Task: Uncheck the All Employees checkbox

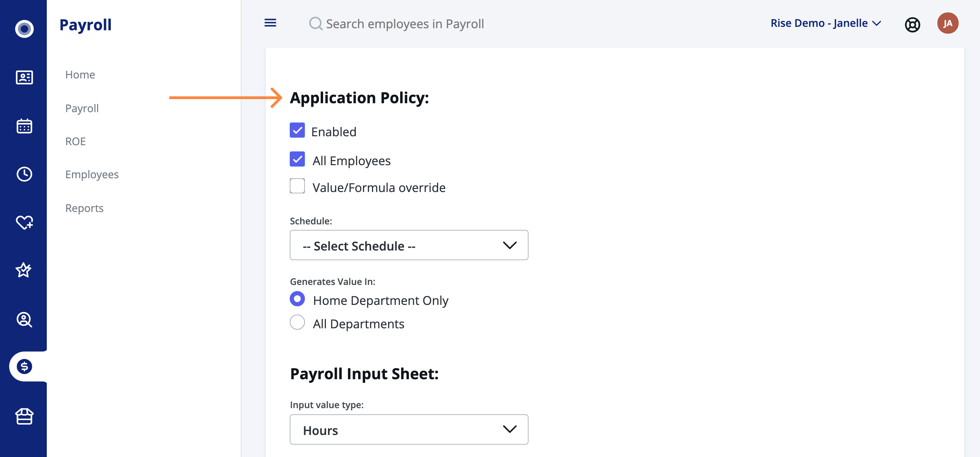Action: tap(297, 159)
